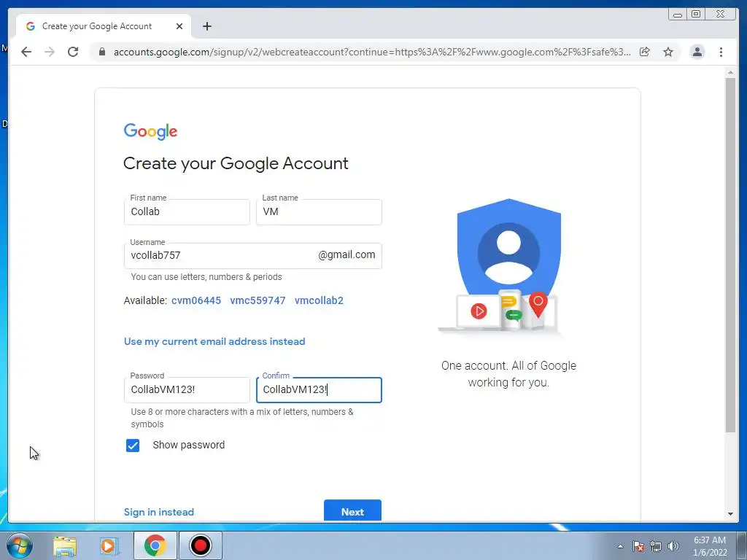Select the Create your Google Account tab

click(104, 26)
